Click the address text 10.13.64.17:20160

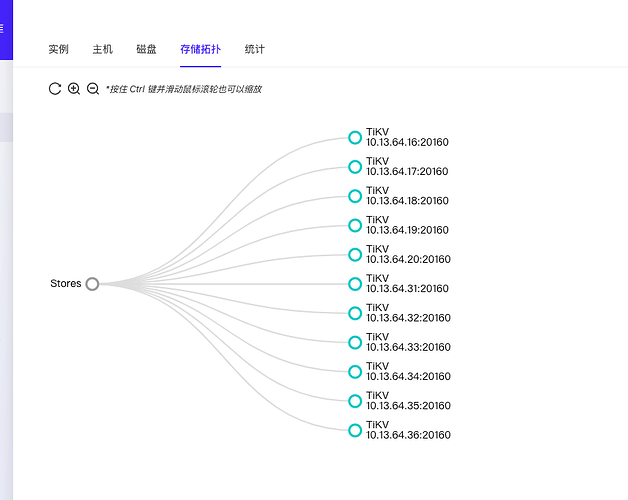coord(407,171)
